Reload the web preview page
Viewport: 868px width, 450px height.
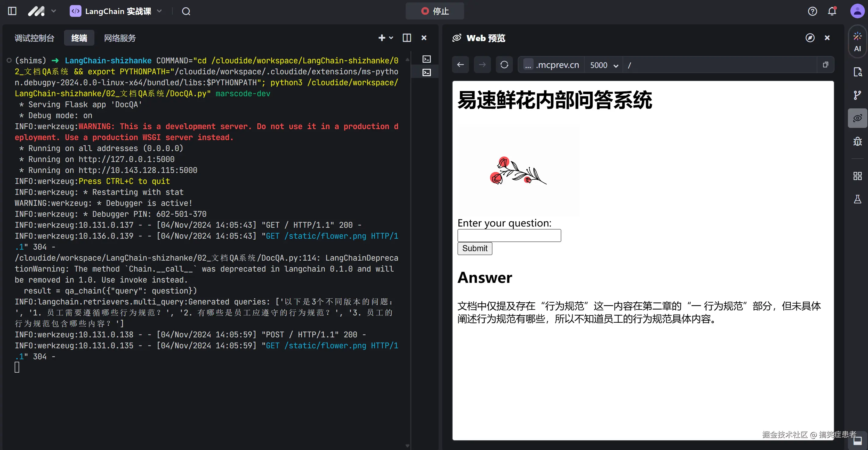(x=504, y=65)
